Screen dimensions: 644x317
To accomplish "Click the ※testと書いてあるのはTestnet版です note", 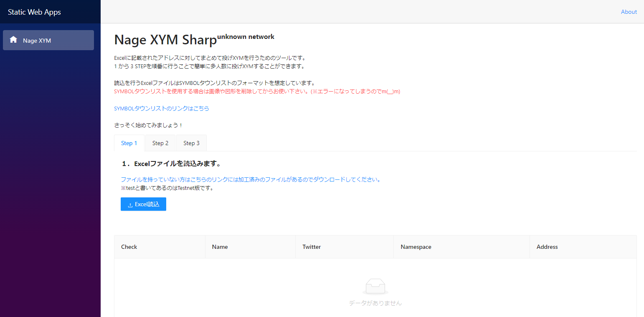I will pos(167,188).
